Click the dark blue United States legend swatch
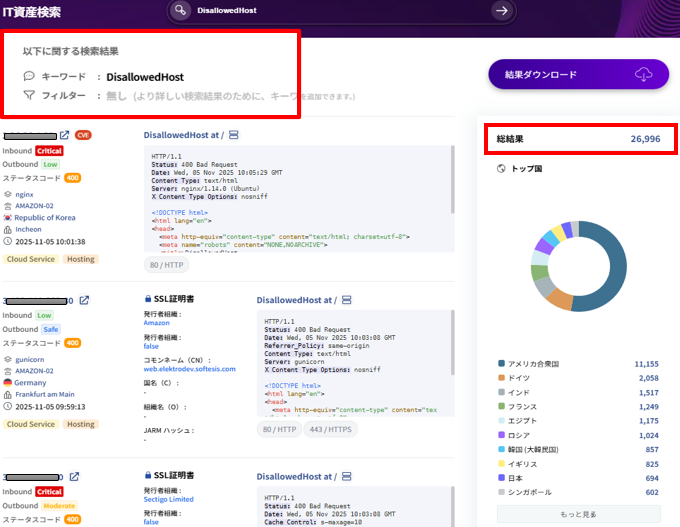The height and width of the screenshot is (527, 680). pos(502,365)
